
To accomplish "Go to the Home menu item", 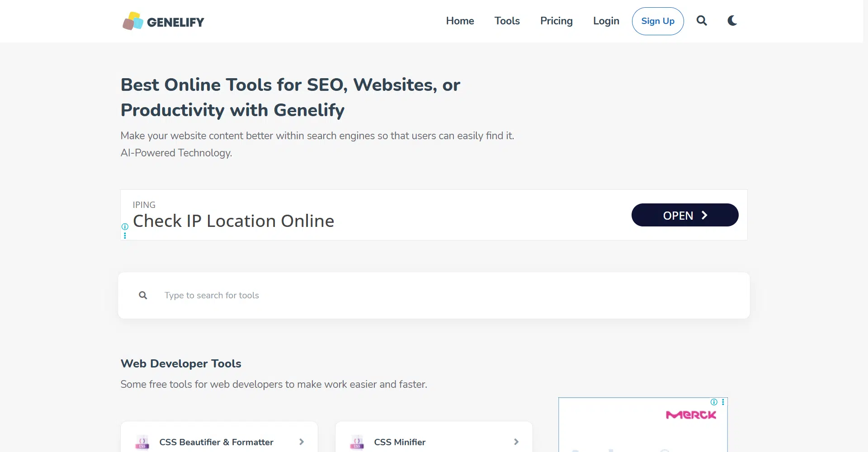I will click(460, 21).
